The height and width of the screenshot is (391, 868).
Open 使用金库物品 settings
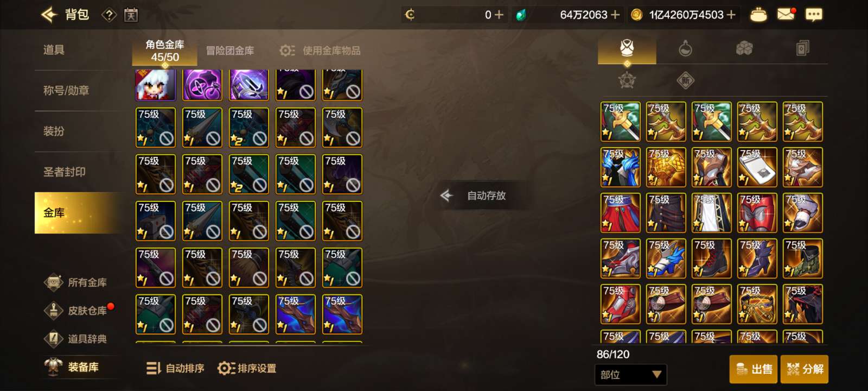pyautogui.click(x=320, y=51)
